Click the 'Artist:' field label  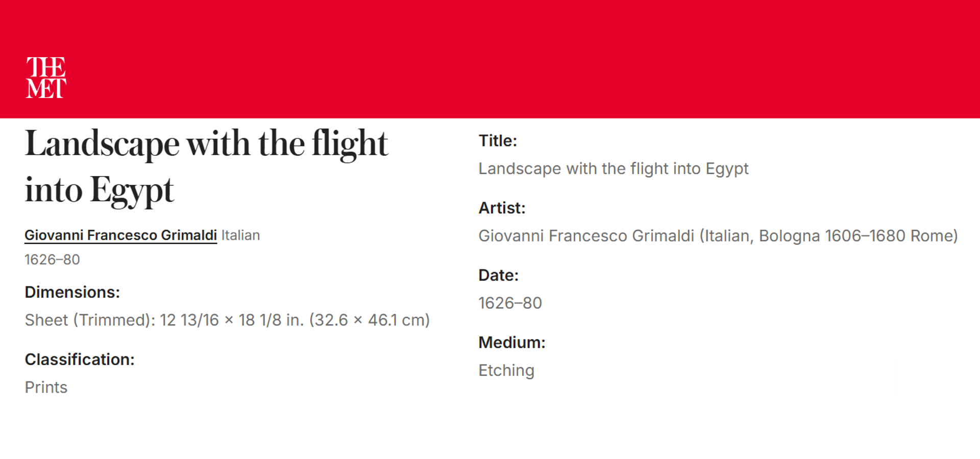(502, 208)
